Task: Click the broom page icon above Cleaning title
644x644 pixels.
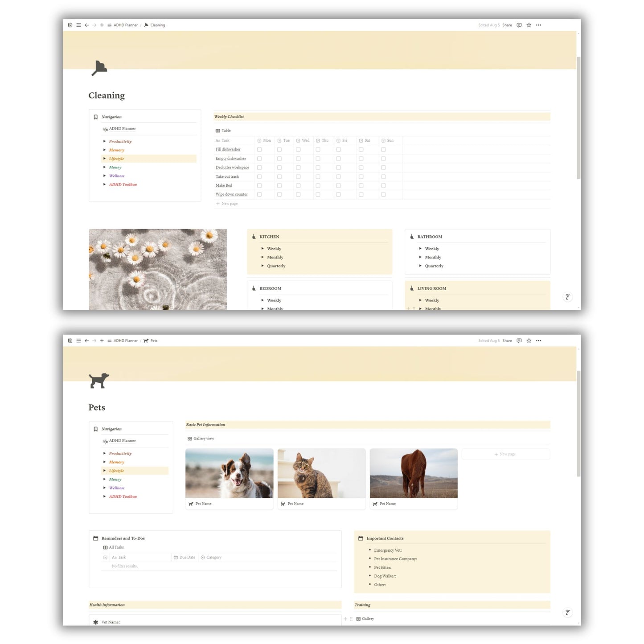Action: click(99, 68)
